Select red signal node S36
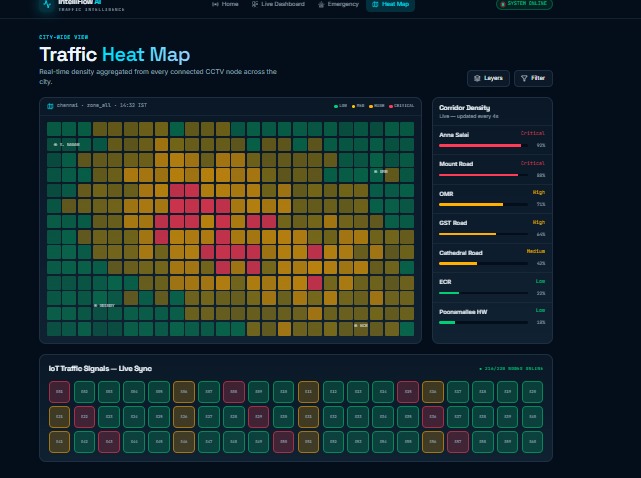This screenshot has width=641, height=478. pos(433,417)
